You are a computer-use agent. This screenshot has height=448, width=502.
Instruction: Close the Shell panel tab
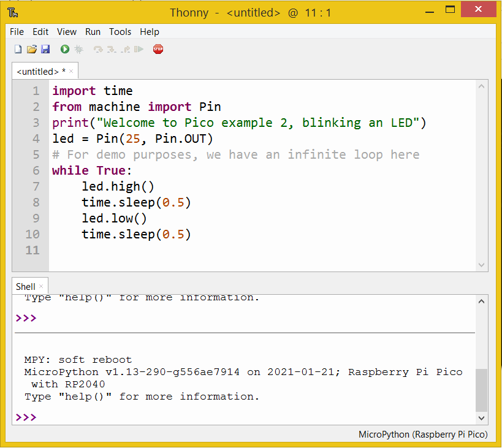click(41, 286)
